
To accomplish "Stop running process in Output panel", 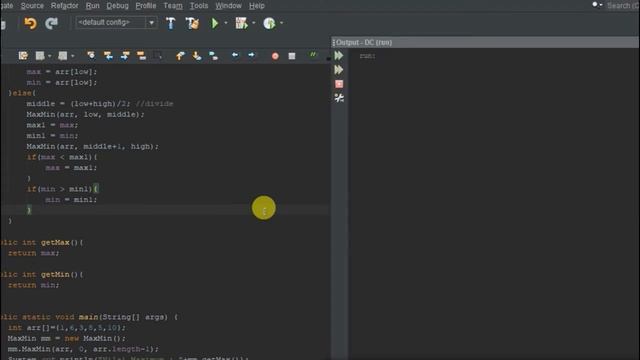I will tap(339, 84).
